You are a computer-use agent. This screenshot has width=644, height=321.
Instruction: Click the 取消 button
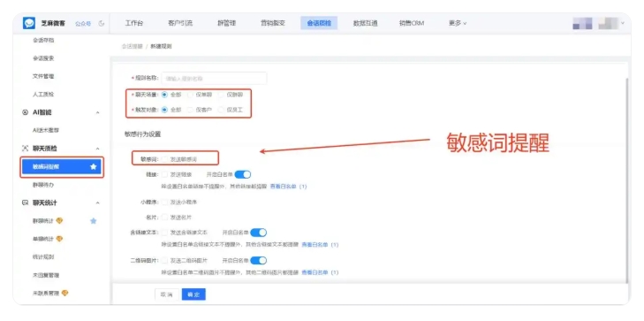point(167,294)
